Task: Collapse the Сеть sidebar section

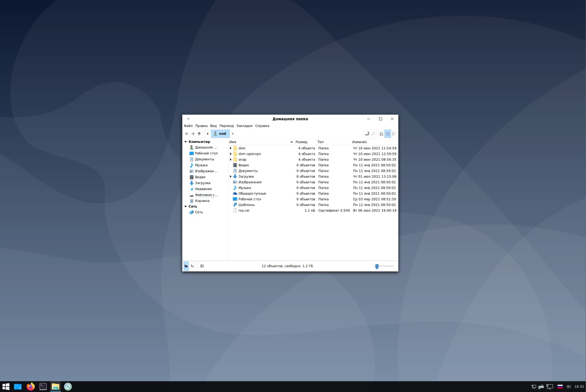Action: point(186,207)
